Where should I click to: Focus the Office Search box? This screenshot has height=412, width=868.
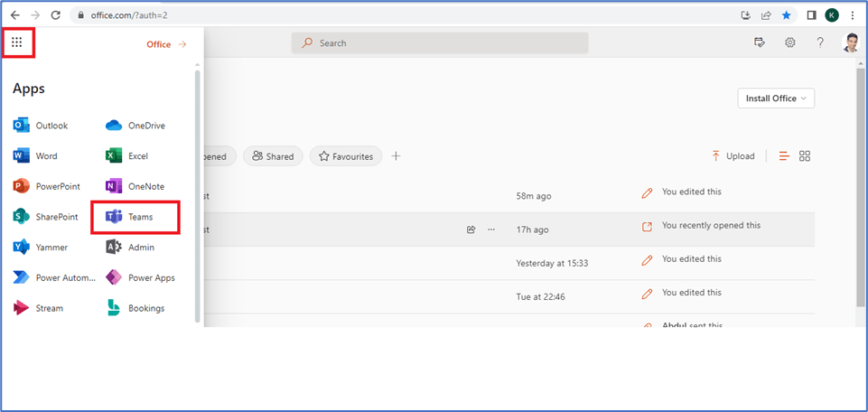pyautogui.click(x=440, y=42)
